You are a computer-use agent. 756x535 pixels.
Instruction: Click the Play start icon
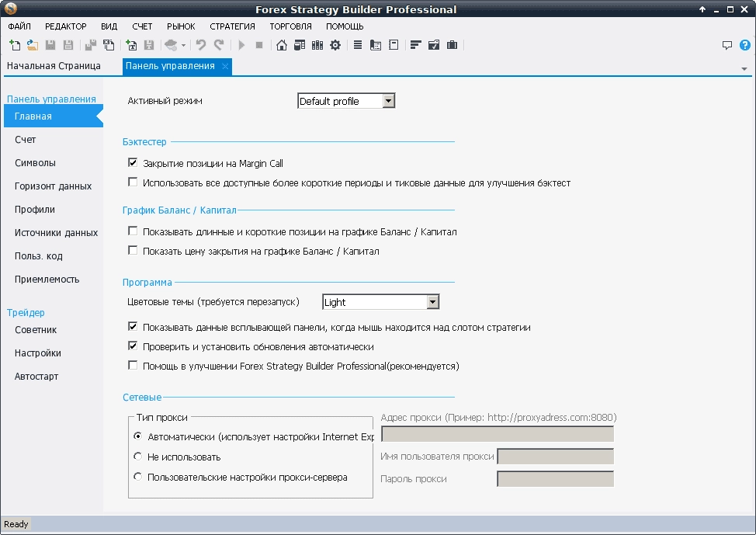(x=241, y=45)
